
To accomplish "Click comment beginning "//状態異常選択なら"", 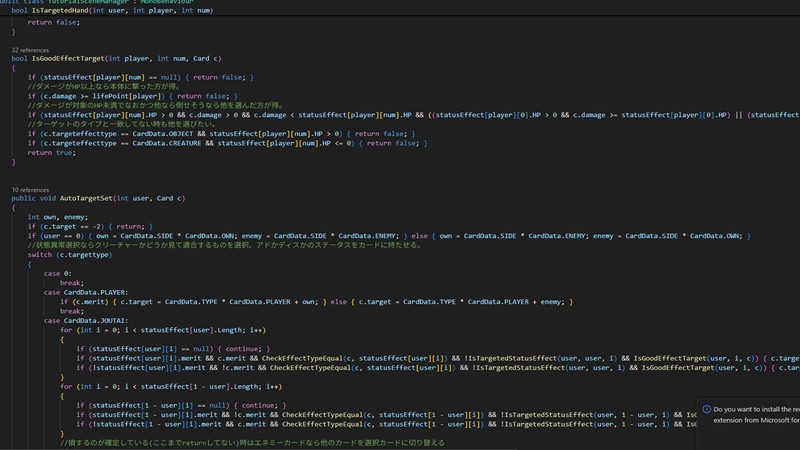I will pyautogui.click(x=226, y=245).
